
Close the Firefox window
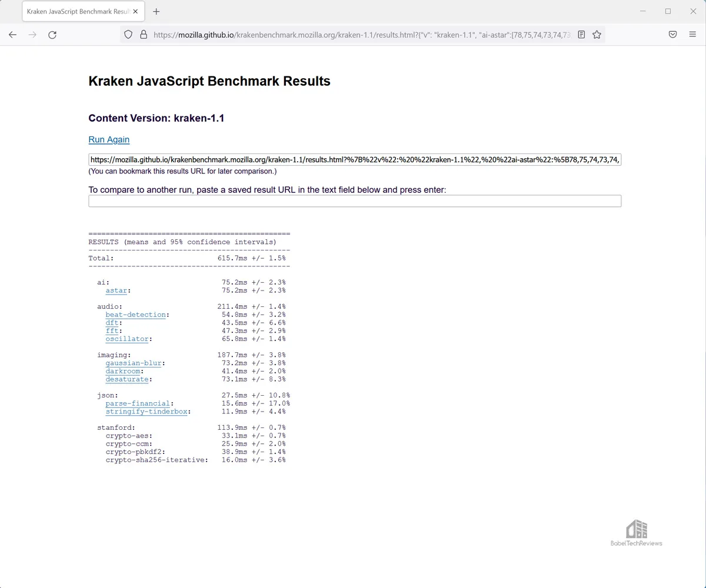[x=693, y=11]
